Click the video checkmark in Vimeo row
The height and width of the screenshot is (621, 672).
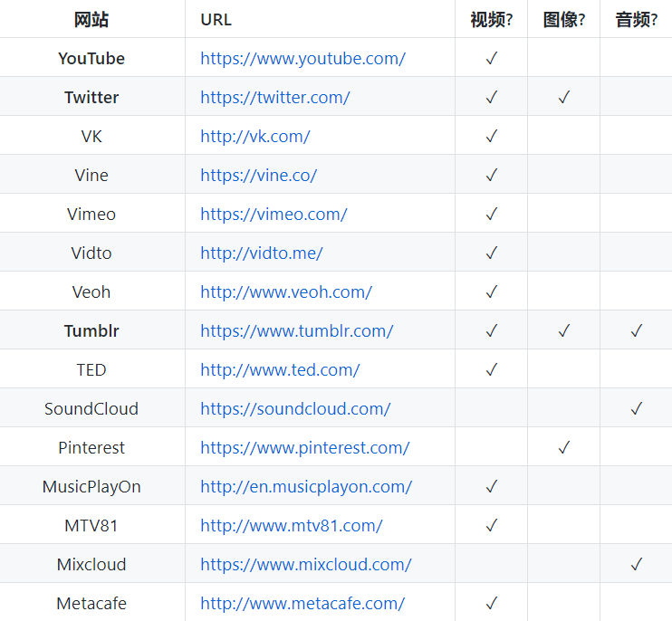click(x=492, y=214)
